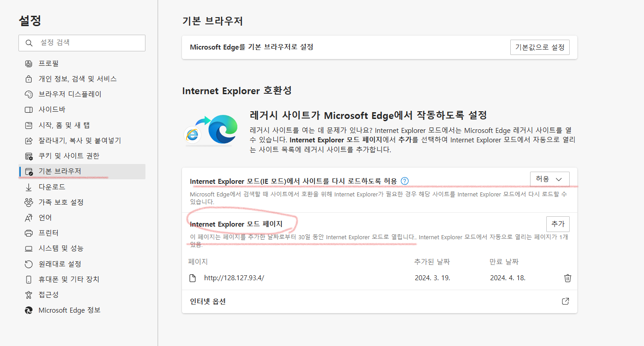Click the 기본값으로 설정 button
The image size is (644, 346).
(540, 47)
